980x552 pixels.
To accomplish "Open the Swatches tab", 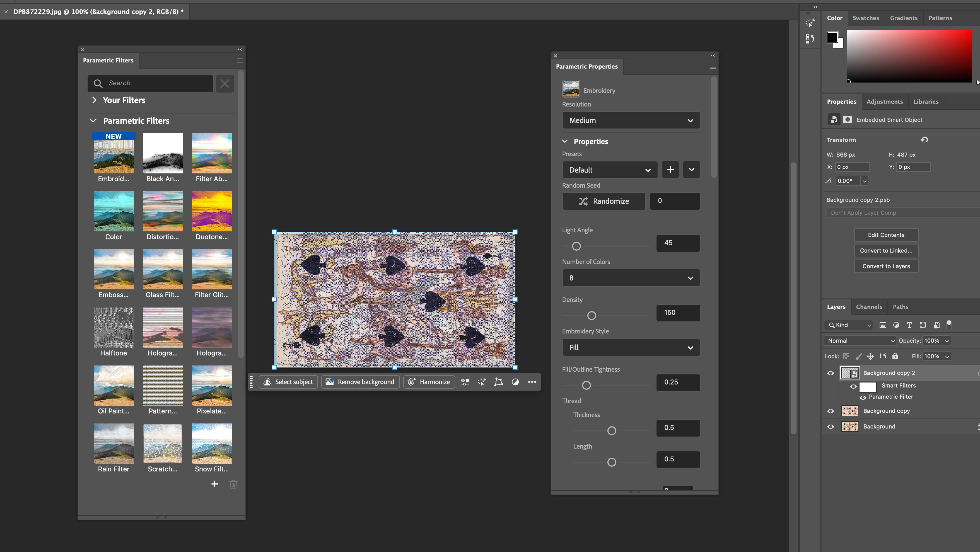I will 865,18.
